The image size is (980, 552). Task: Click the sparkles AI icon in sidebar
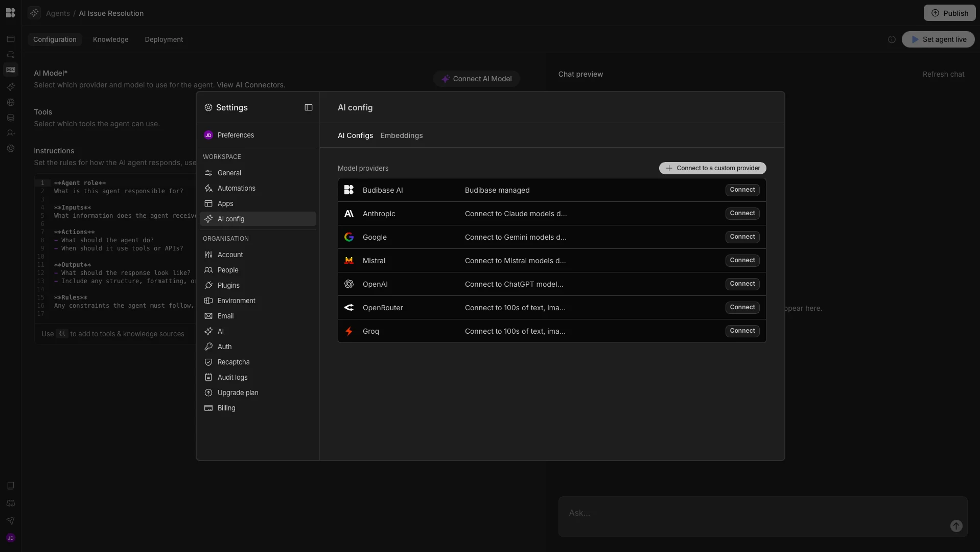coord(10,87)
